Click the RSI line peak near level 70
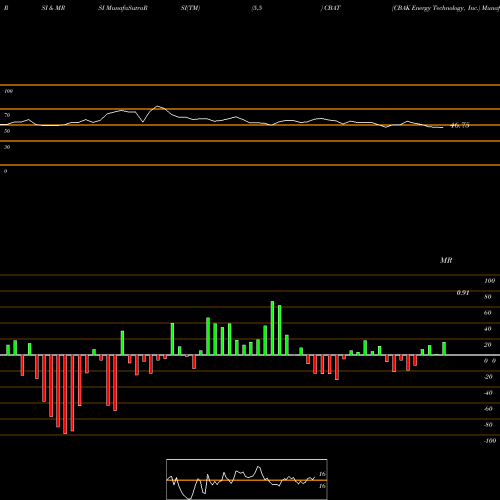The width and height of the screenshot is (500, 500). [158, 106]
